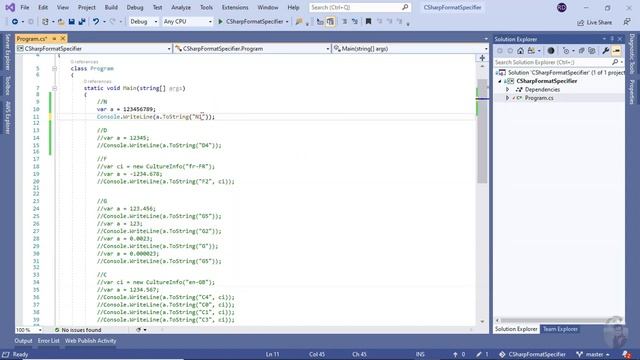640x360 pixels.
Task: Close the Program.cs tab
Action: 63,39
